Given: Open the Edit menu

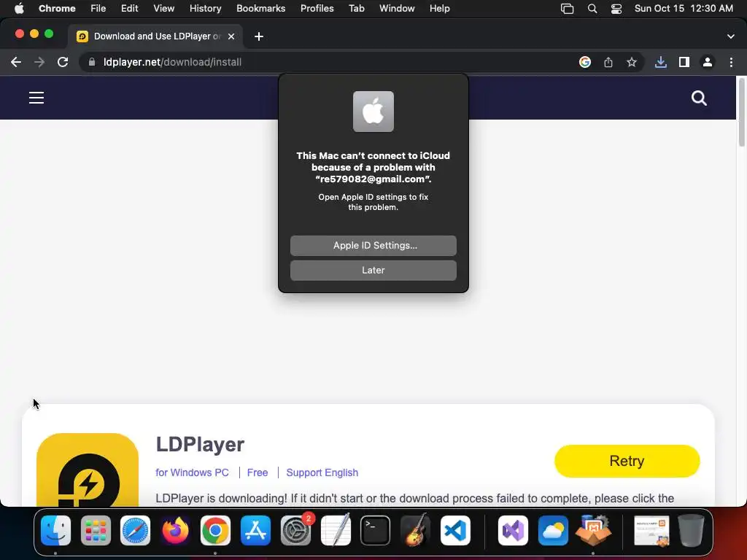Looking at the screenshot, I should point(129,9).
